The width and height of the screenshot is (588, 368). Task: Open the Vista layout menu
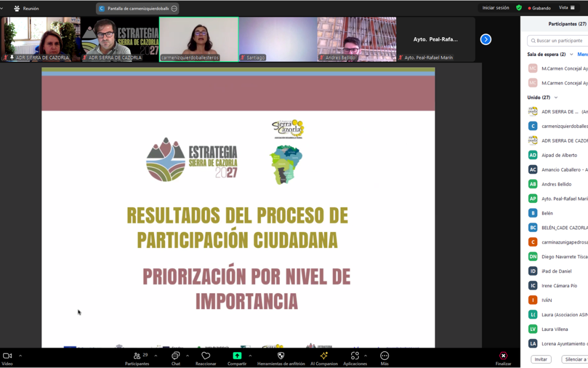point(567,8)
